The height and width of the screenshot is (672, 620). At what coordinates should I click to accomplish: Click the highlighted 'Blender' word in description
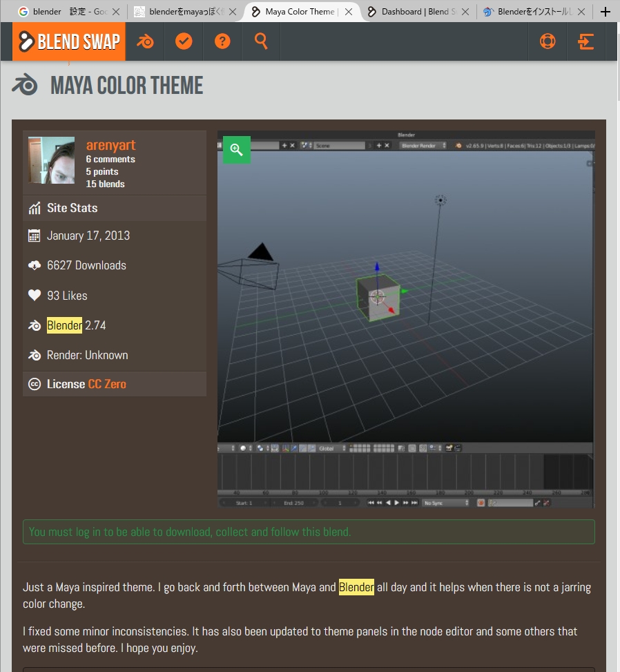tap(356, 587)
